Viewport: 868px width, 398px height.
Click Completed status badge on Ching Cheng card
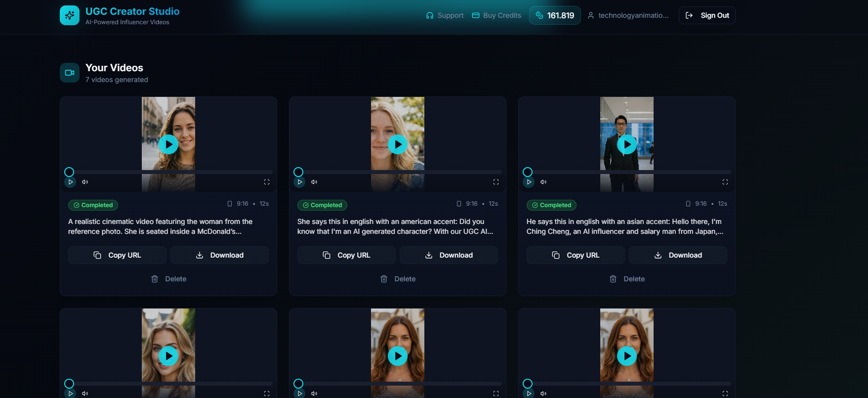click(551, 205)
